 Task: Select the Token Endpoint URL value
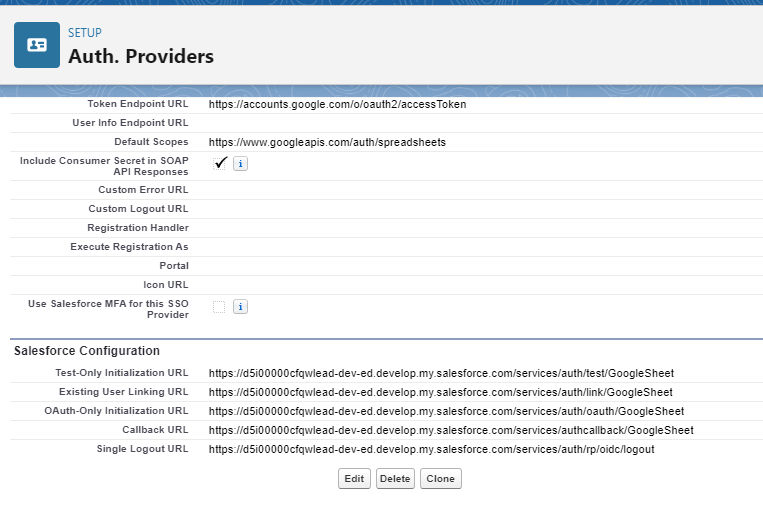point(338,104)
